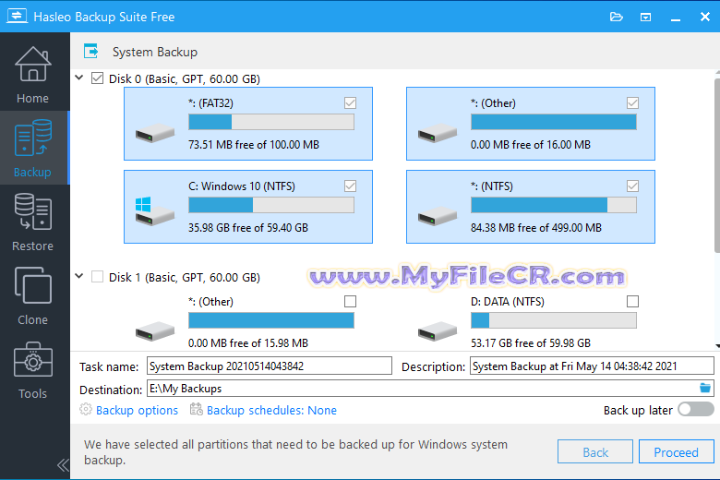Toggle the FAT32 partition checkbox

[x=350, y=103]
